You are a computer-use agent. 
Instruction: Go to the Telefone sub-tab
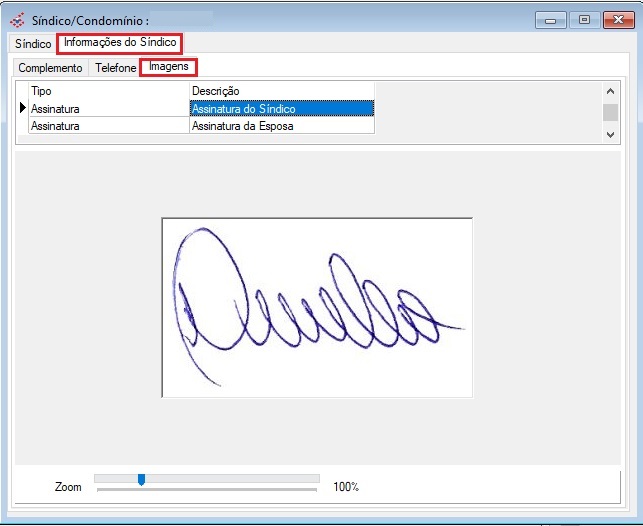coord(115,68)
